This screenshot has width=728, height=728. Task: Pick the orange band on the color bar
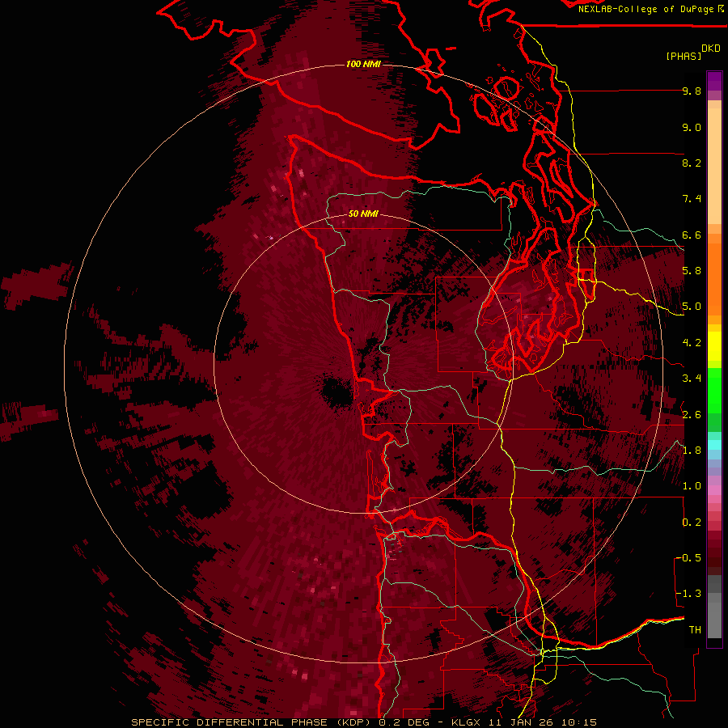pyautogui.click(x=714, y=278)
